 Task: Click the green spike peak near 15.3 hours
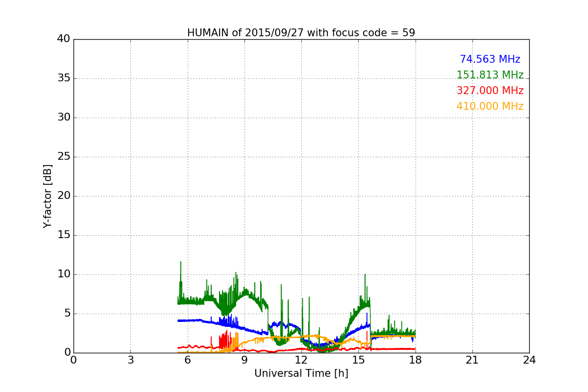[365, 274]
